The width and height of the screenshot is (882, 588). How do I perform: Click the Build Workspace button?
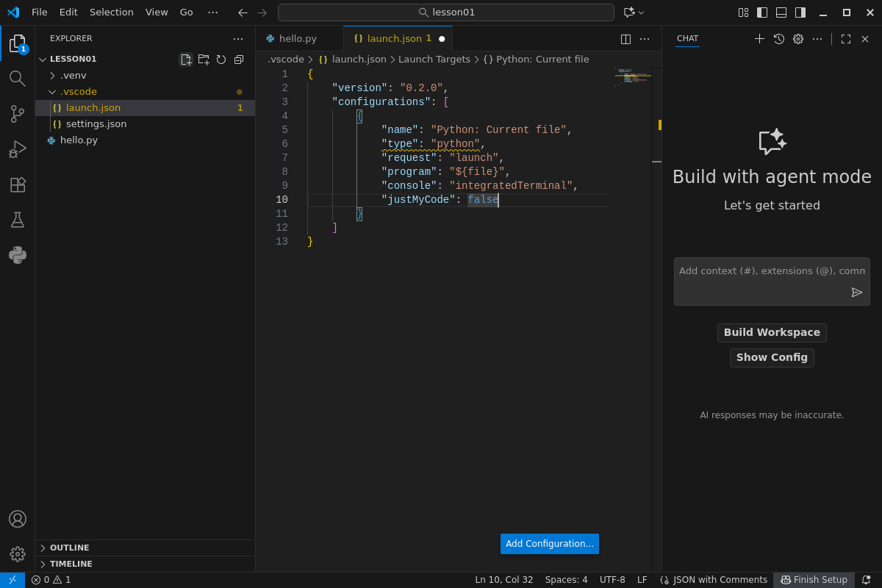[772, 333]
